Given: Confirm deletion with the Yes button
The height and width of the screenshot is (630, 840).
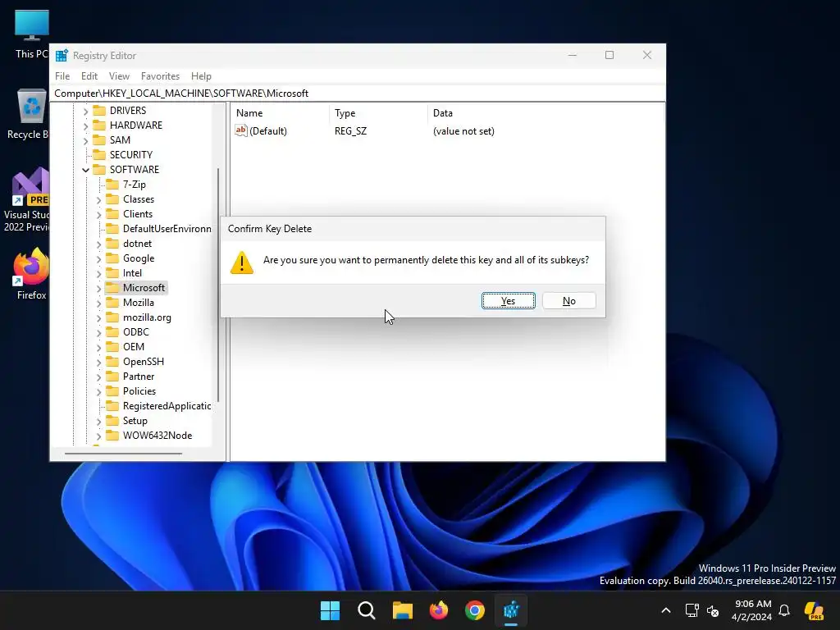Looking at the screenshot, I should pos(508,300).
